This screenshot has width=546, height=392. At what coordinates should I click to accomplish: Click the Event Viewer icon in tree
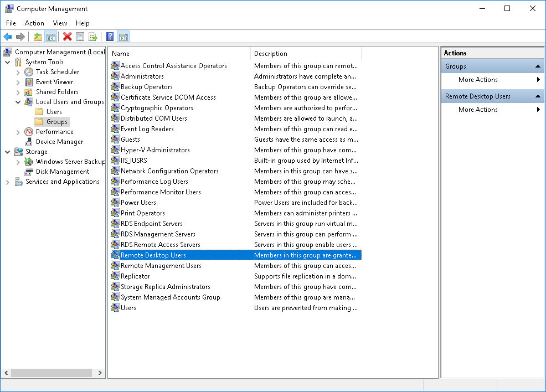pyautogui.click(x=29, y=82)
